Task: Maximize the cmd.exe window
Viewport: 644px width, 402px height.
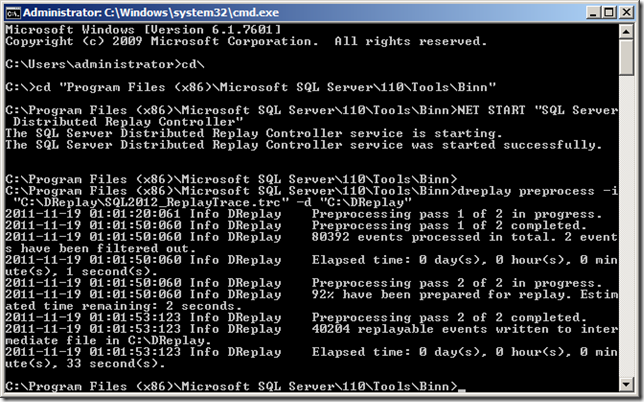Action: pyautogui.click(x=609, y=12)
